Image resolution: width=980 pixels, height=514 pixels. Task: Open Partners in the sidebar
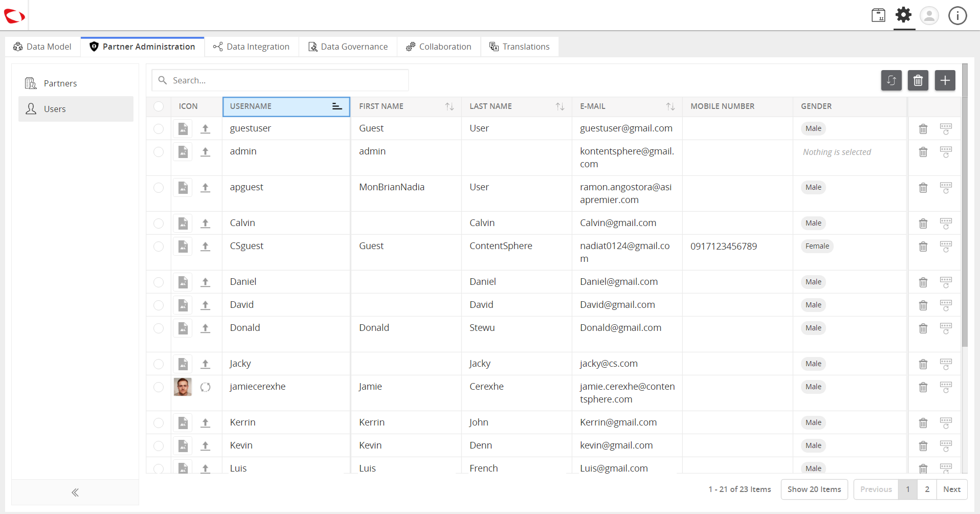(76, 83)
